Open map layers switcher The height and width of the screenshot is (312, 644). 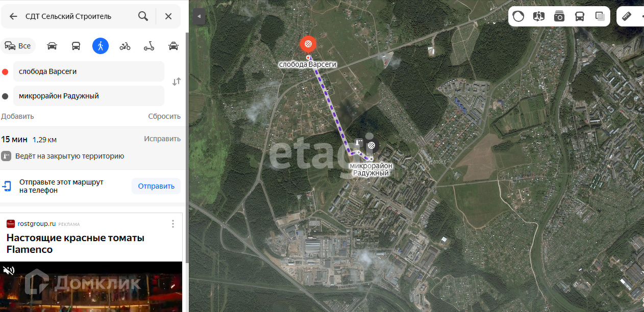[600, 16]
